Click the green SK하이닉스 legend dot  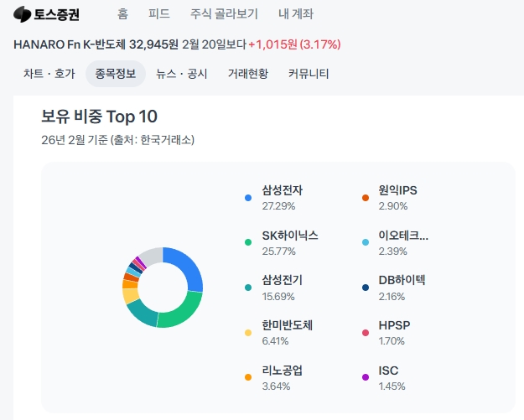(x=248, y=243)
